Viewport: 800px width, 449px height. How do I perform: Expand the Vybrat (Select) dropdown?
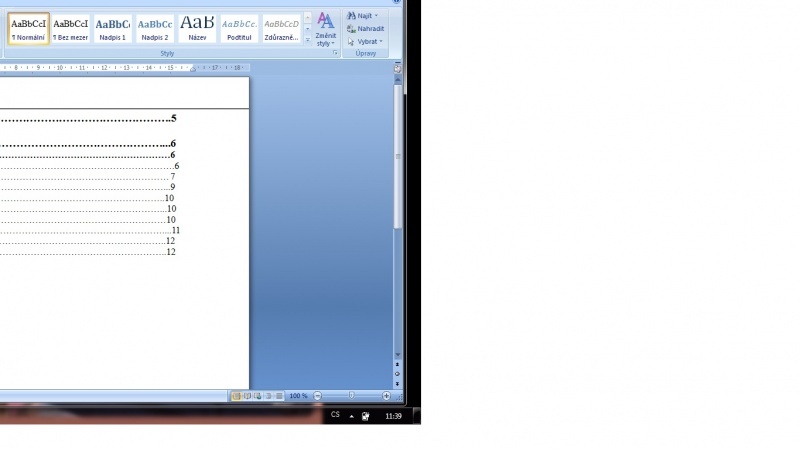[365, 41]
